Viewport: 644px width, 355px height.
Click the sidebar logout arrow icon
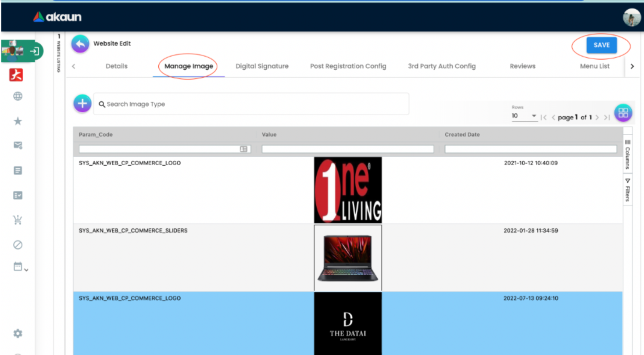[35, 51]
